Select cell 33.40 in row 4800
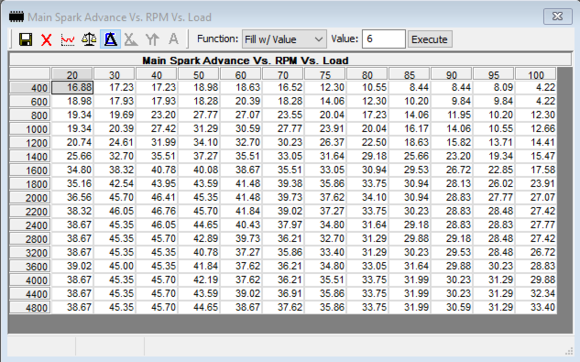The width and height of the screenshot is (580, 362). point(536,307)
